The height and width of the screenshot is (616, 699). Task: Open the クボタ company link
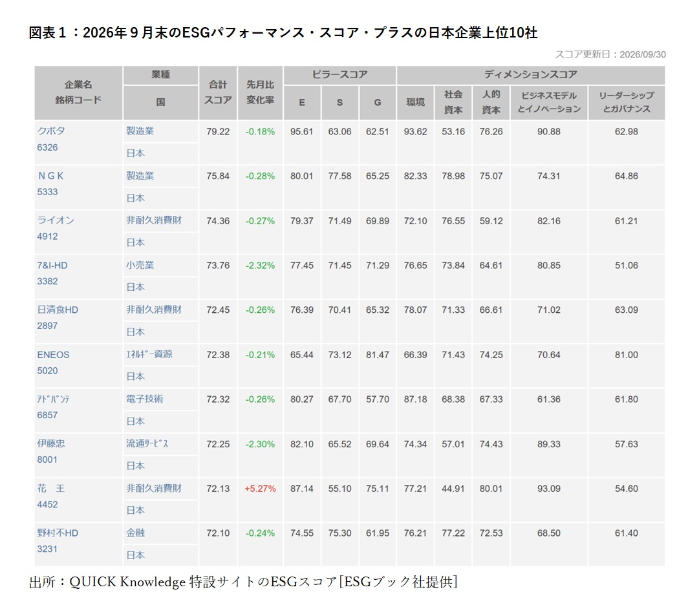coord(51,131)
